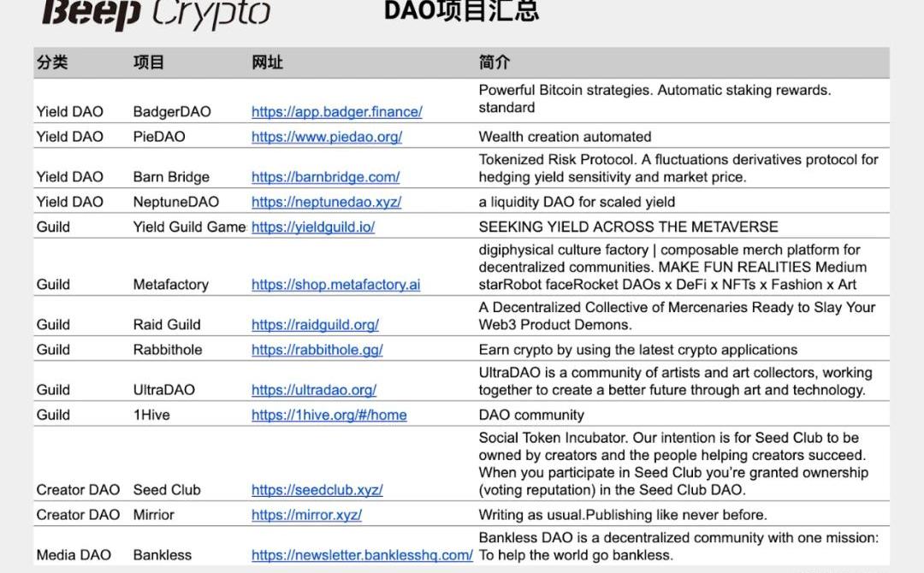This screenshot has width=924, height=573.
Task: Follow the seedclub.xyz link
Action: pyautogui.click(x=317, y=490)
